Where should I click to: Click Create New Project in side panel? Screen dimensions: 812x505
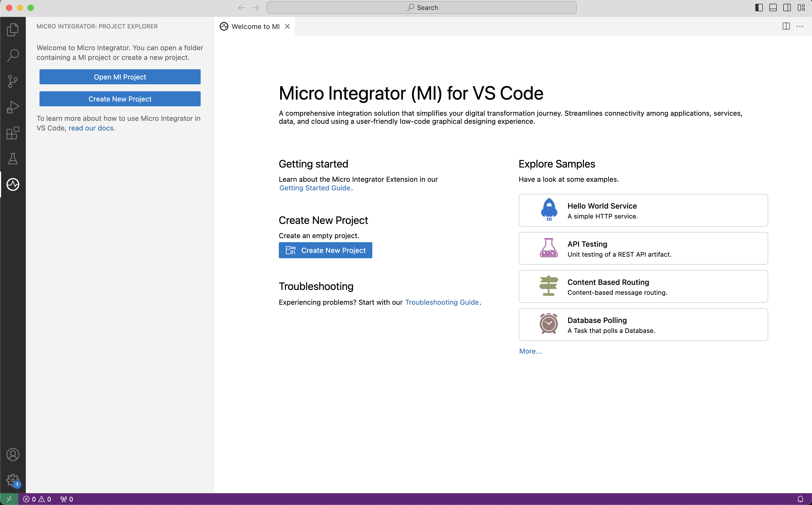tap(120, 99)
